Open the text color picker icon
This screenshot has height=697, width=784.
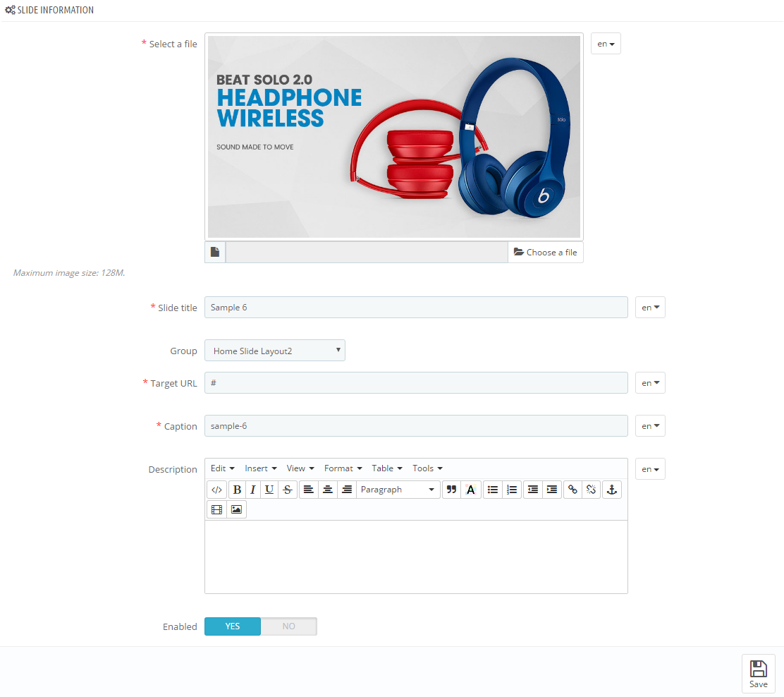pyautogui.click(x=470, y=490)
